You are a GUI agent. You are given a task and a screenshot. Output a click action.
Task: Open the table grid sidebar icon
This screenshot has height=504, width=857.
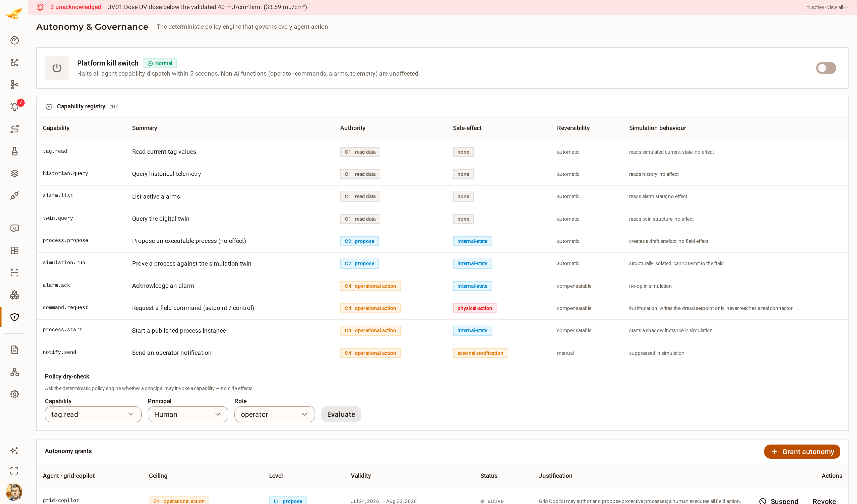coord(14,250)
